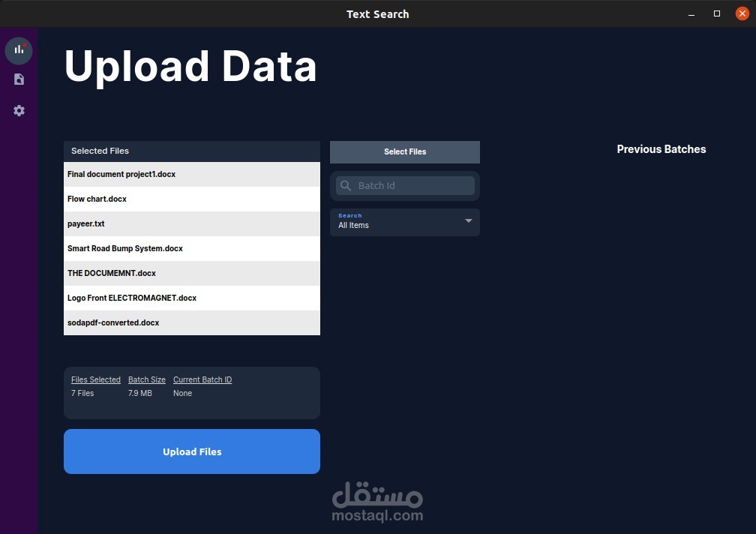Viewport: 756px width, 534px height.
Task: Click the Current Batch ID label
Action: coord(202,379)
